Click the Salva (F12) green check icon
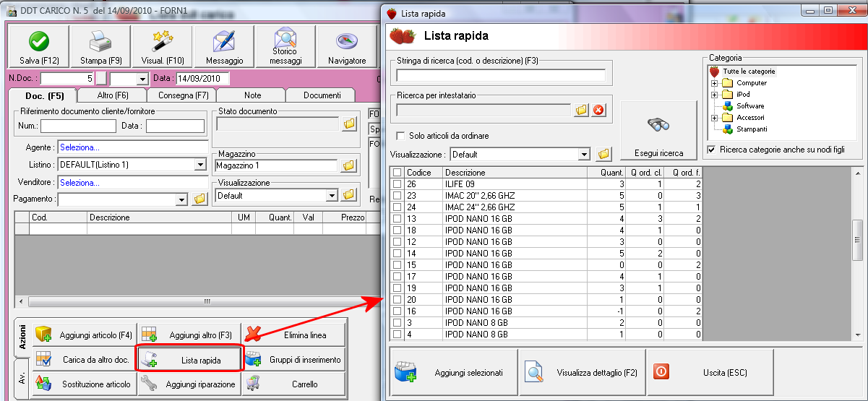Image resolution: width=868 pixels, height=401 pixels. coord(40,41)
